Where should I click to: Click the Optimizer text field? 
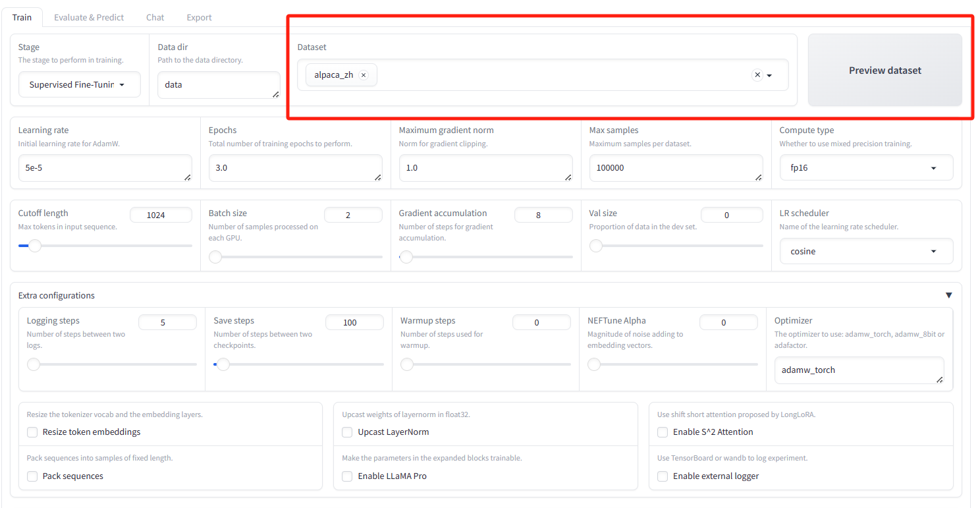tap(859, 370)
